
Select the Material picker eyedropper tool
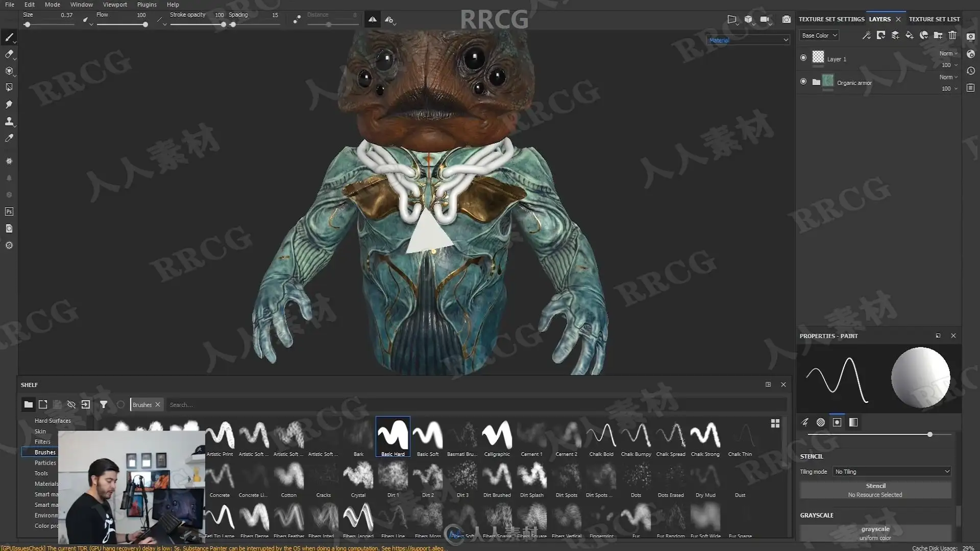point(9,138)
